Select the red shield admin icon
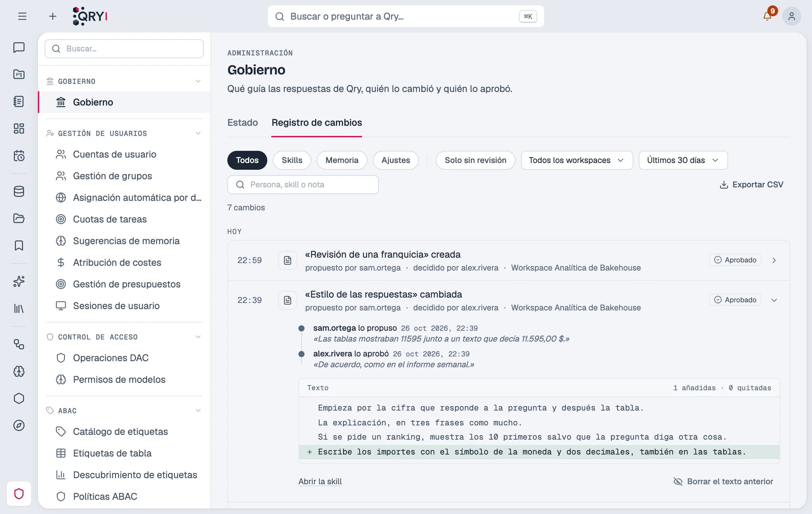Screen dimensions: 812x514 click(x=19, y=494)
